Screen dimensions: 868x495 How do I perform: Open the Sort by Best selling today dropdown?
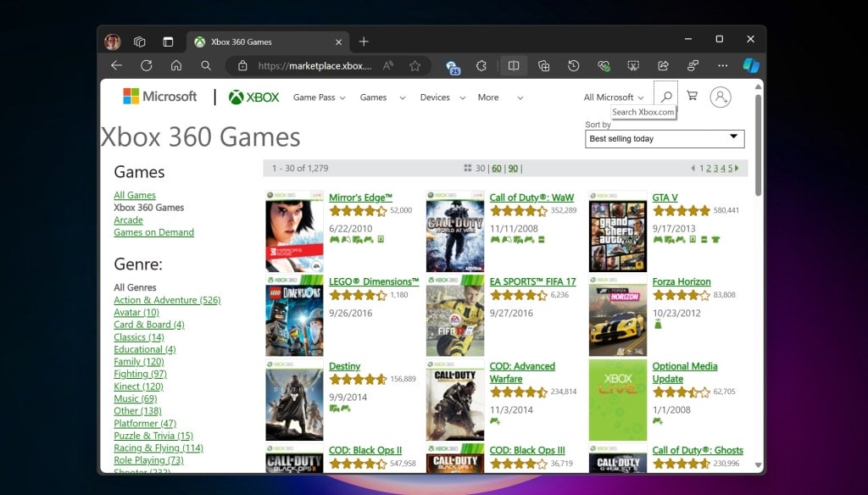(665, 138)
